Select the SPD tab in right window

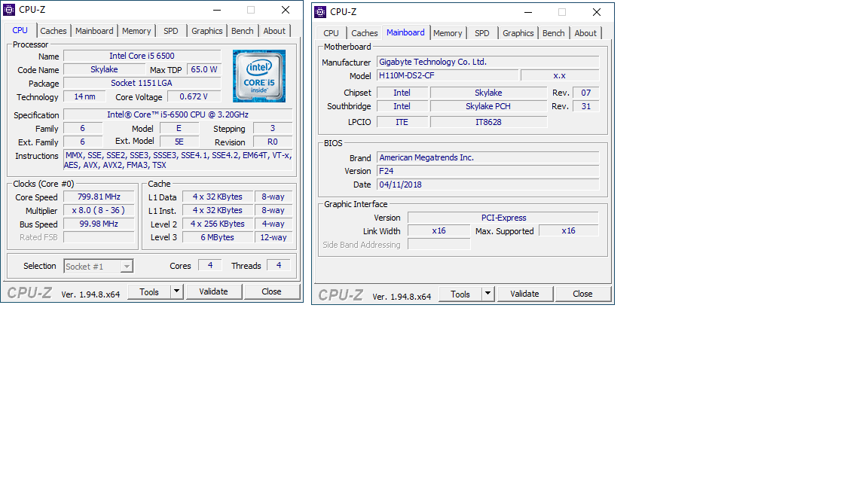[x=482, y=33]
